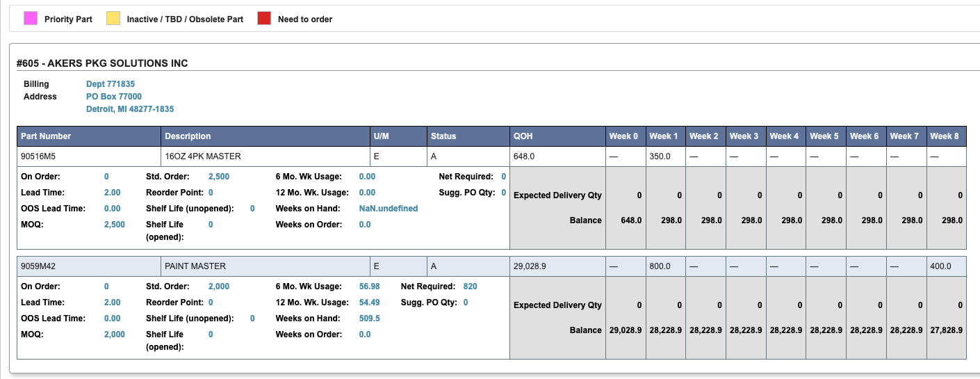Click 90516M5's MOQ value 2,500
Screen dimensions: 980x379
coord(115,225)
